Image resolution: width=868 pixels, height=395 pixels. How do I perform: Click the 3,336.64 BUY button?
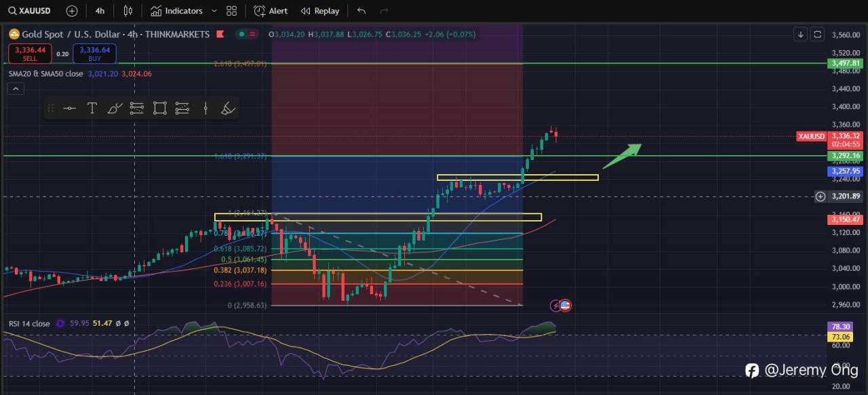(95, 54)
